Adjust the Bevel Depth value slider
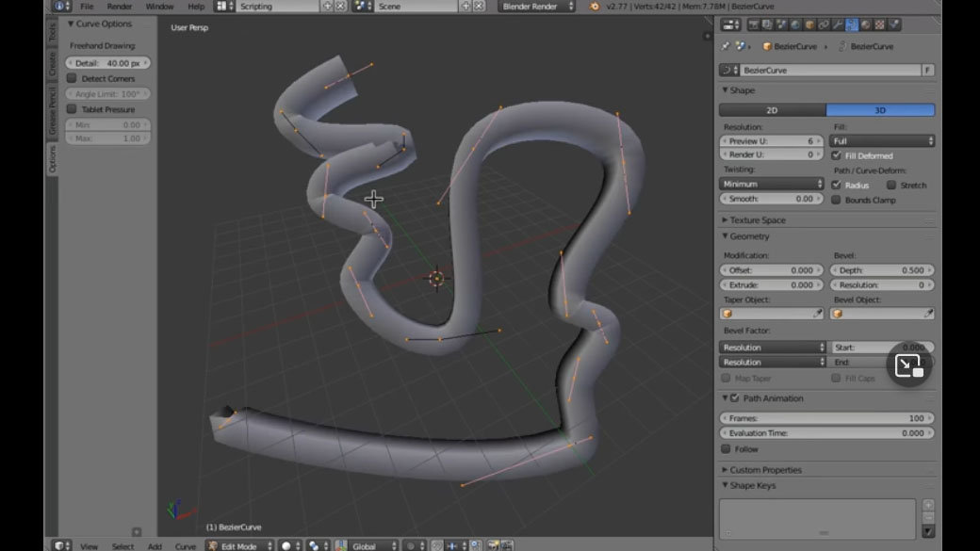980x551 pixels. 881,269
